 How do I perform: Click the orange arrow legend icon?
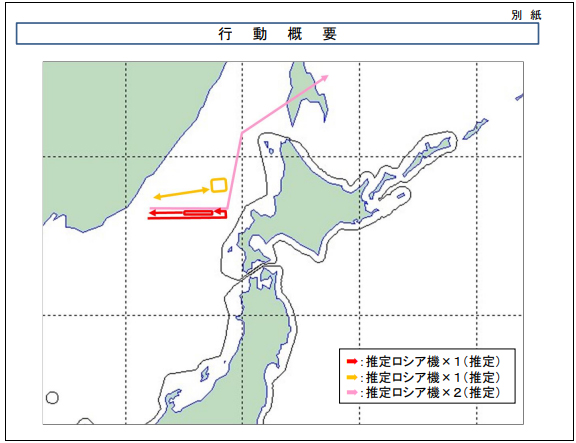[x=352, y=377]
